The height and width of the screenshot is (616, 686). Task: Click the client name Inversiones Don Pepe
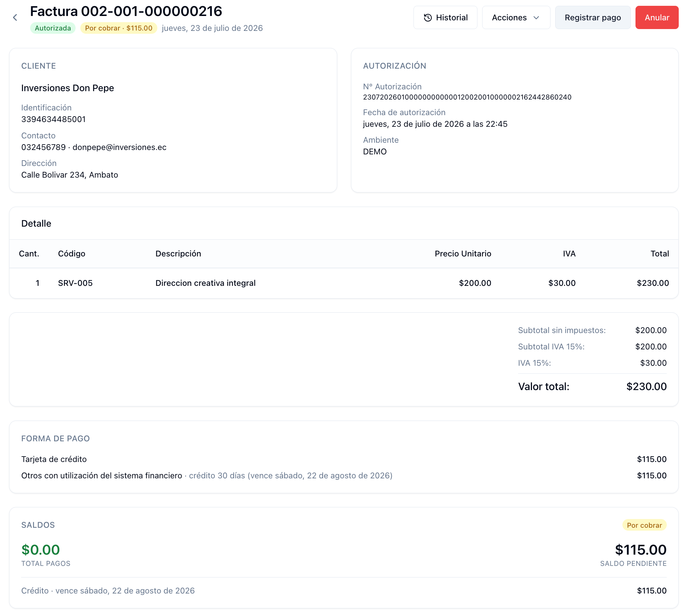(x=68, y=88)
